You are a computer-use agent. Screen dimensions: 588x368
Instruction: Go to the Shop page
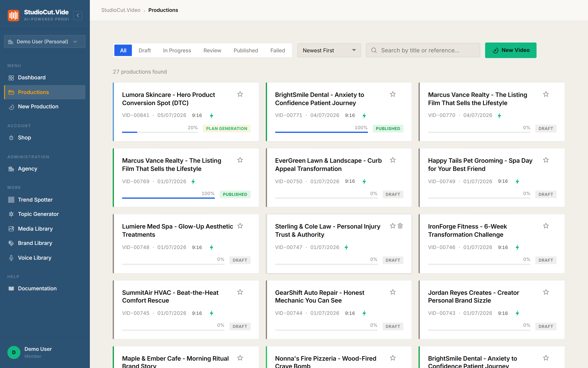45,138
